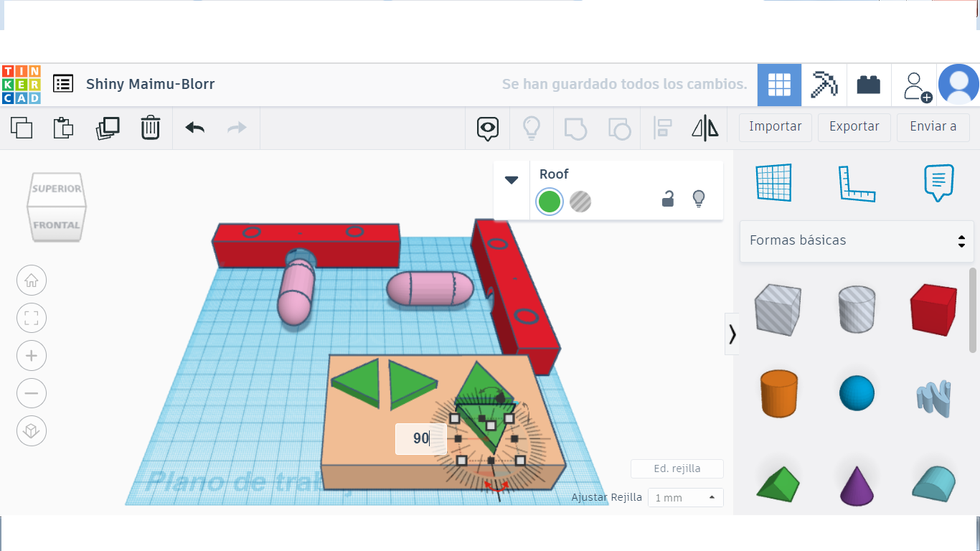Image resolution: width=980 pixels, height=551 pixels.
Task: Pick the striped Cylinder hole shape
Action: pyautogui.click(x=857, y=309)
